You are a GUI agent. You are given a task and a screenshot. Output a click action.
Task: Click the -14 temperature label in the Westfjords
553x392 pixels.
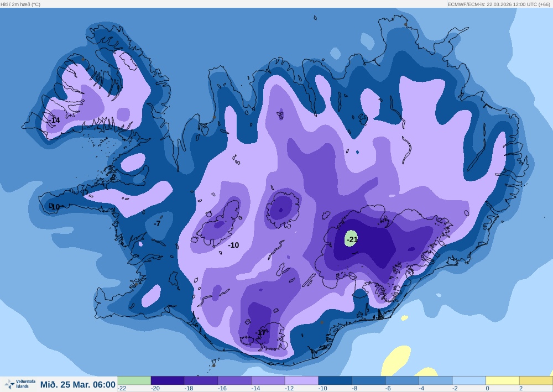54,120
